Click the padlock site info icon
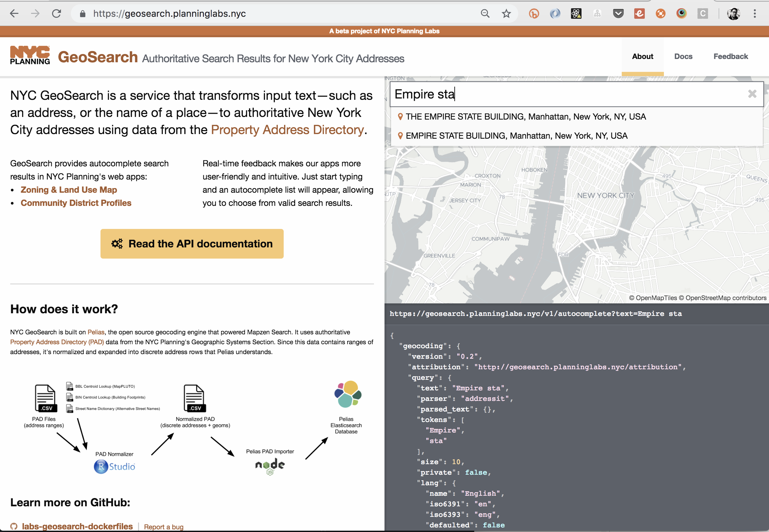 pos(83,14)
